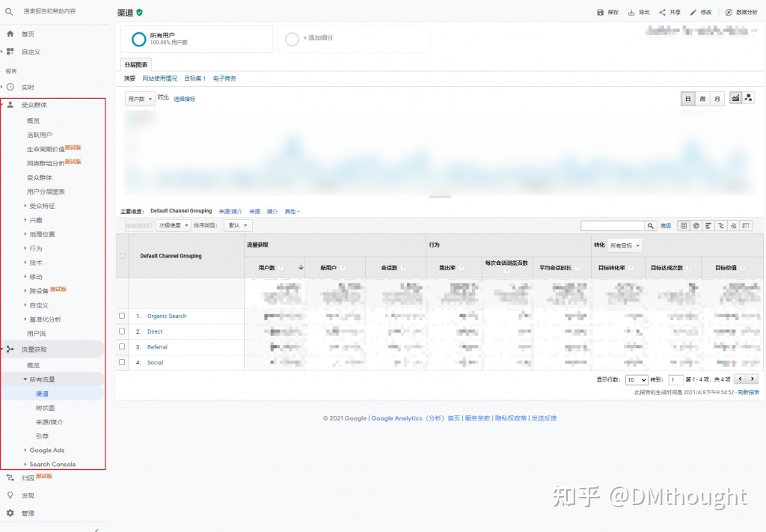Image resolution: width=766 pixels, height=532 pixels.
Task: Toggle the 月 month granularity button
Action: tap(717, 100)
